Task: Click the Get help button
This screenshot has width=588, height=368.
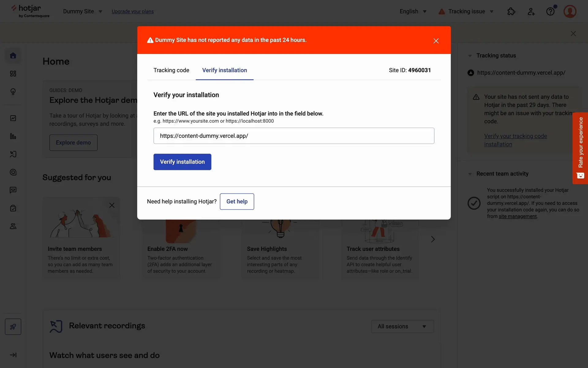Action: click(x=237, y=201)
